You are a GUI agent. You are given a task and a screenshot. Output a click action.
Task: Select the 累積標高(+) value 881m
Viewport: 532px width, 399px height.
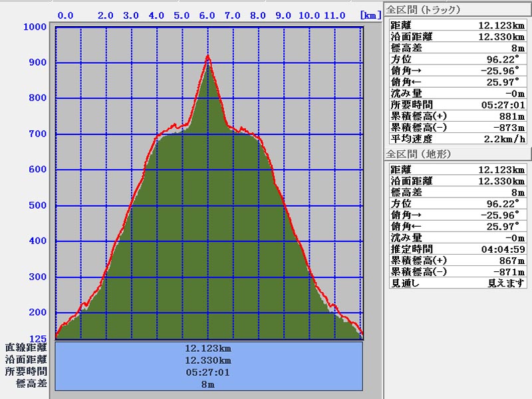(511, 116)
